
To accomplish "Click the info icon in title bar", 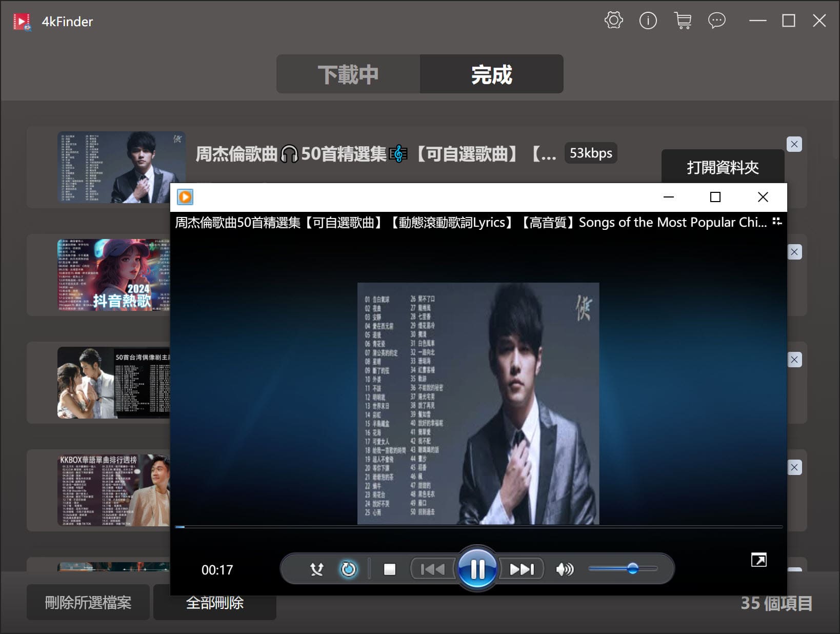I will [648, 21].
